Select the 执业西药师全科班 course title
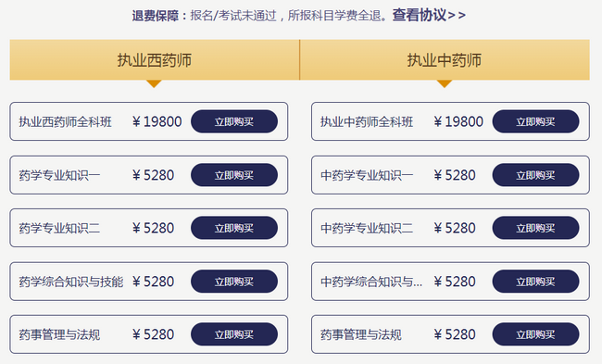 (x=65, y=121)
